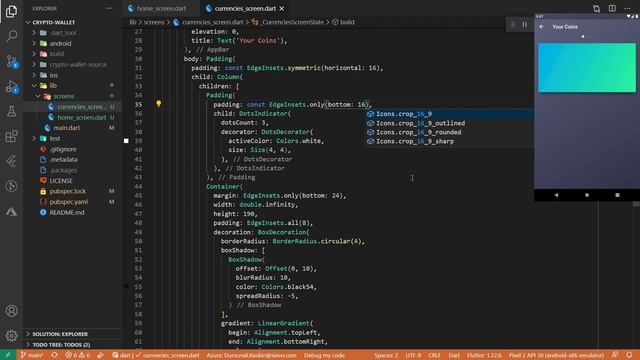This screenshot has height=360, width=640.
Task: Click _CurrenciesScreenState in breadcrumb
Action: tap(293, 22)
